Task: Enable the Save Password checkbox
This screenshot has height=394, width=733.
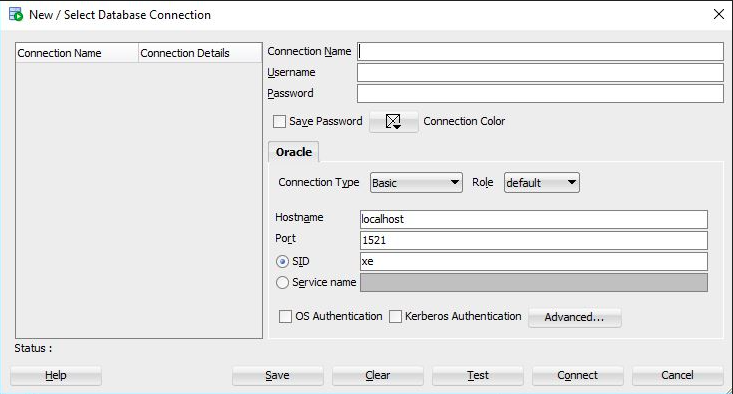Action: click(279, 122)
